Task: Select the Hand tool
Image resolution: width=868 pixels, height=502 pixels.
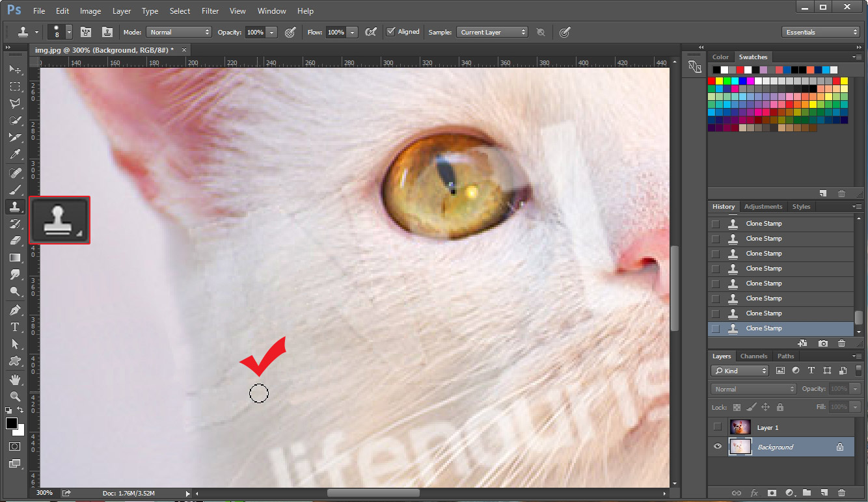Action: pos(15,379)
